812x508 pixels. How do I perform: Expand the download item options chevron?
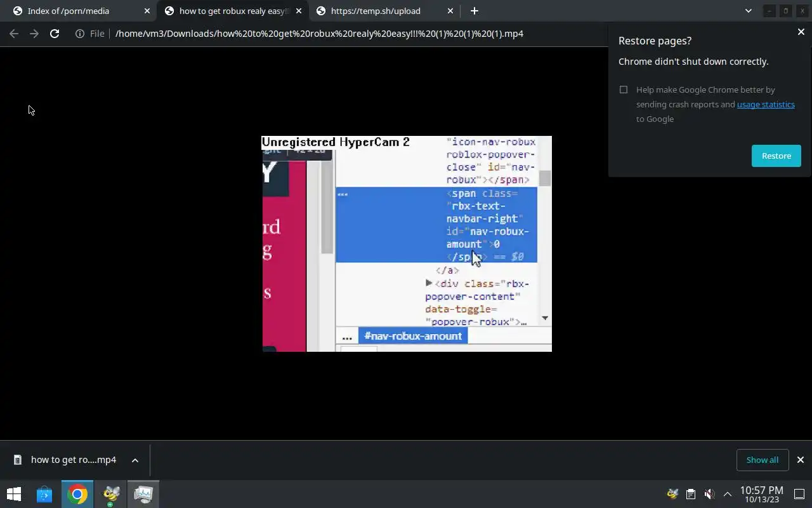click(x=135, y=460)
